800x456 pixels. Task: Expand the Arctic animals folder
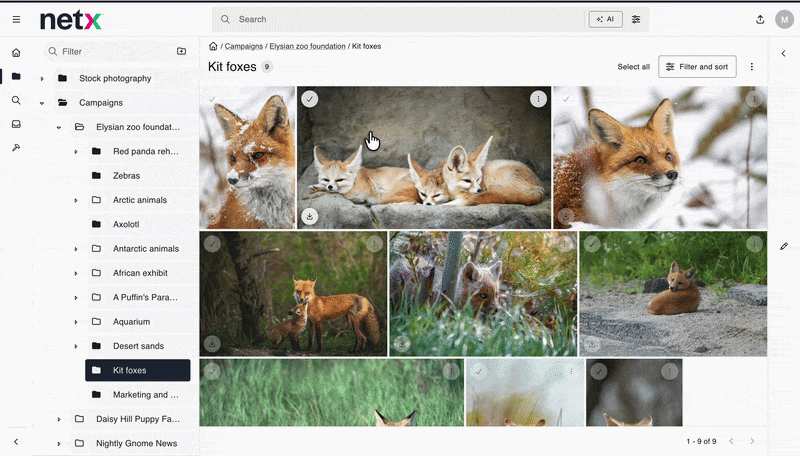[x=76, y=200]
